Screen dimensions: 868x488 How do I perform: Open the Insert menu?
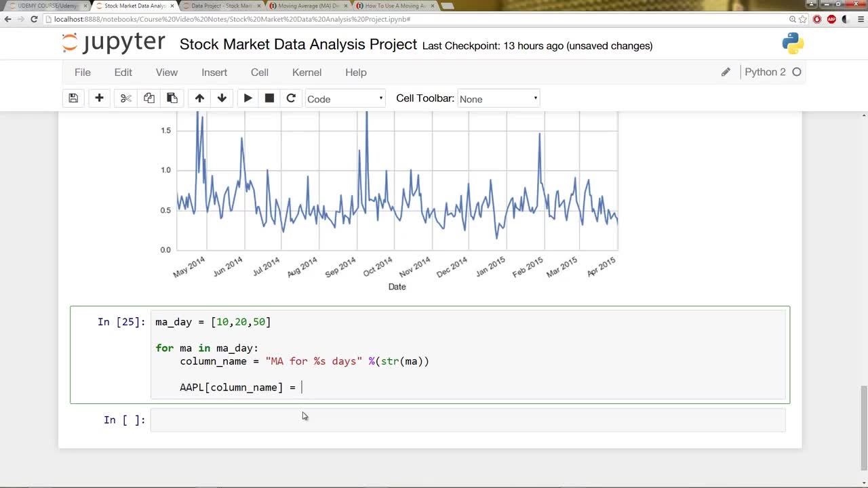point(214,73)
